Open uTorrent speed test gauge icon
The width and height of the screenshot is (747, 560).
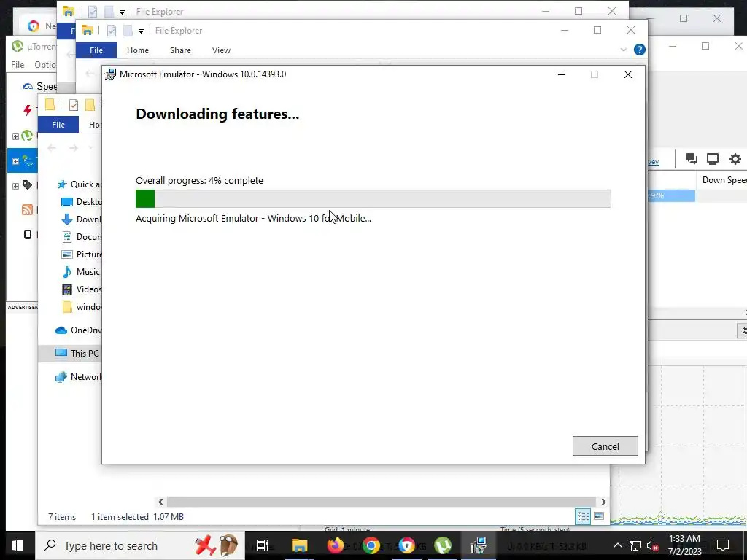point(28,86)
